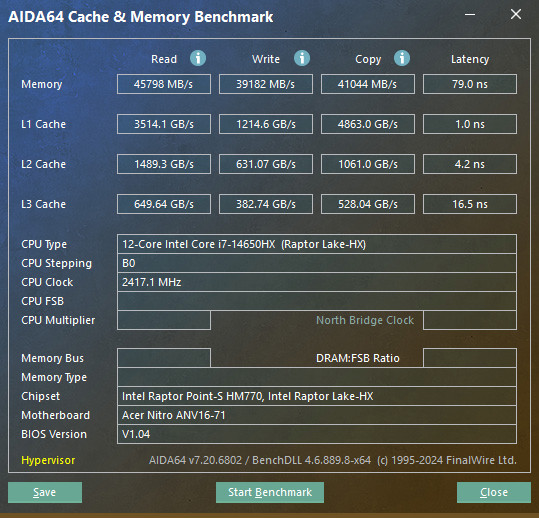The image size is (539, 518).
Task: Select L3 Cache Read value 649.64 GB/s
Action: coord(164,204)
